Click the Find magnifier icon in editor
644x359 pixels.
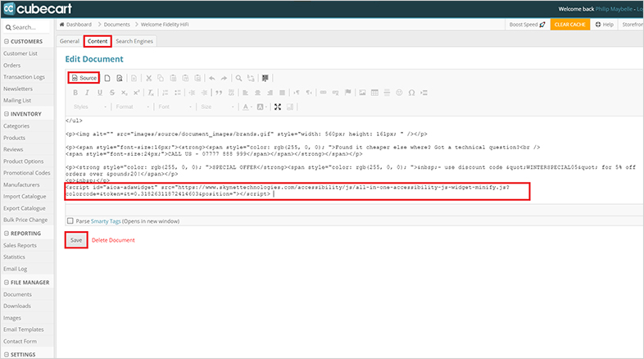tap(238, 78)
